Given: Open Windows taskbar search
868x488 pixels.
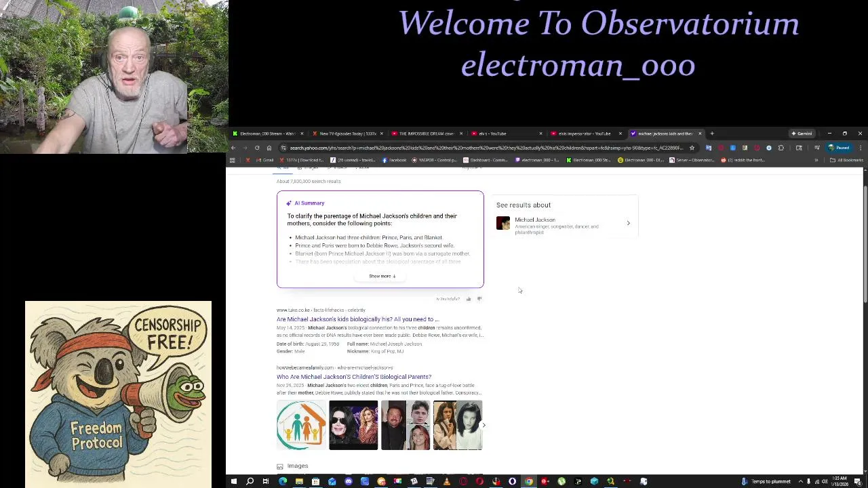Looking at the screenshot, I should 250,482.
